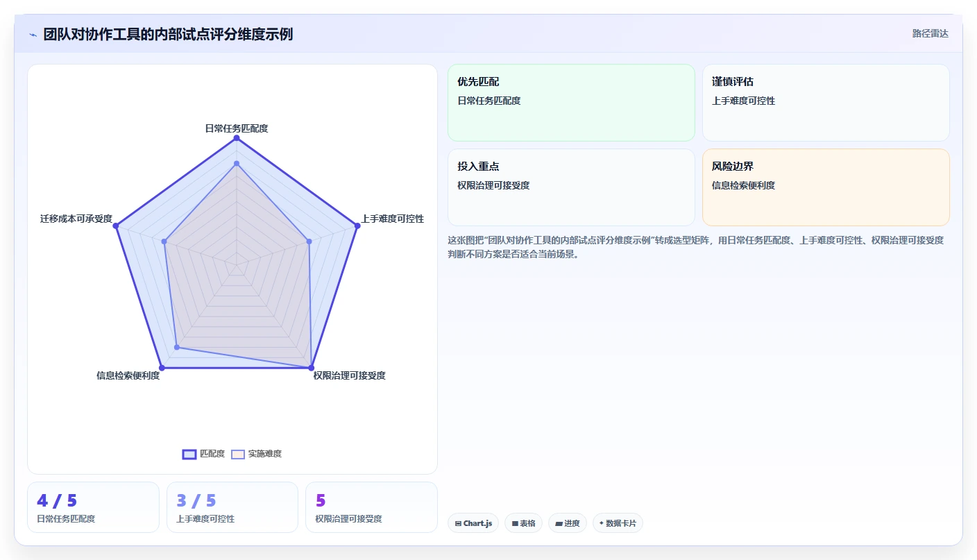Open the 优先匹配 card
Image resolution: width=977 pixels, height=560 pixels.
tap(571, 103)
